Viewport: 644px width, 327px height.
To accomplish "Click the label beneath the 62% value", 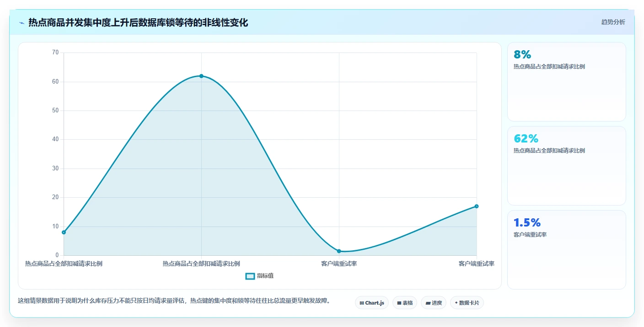I will click(x=549, y=151).
